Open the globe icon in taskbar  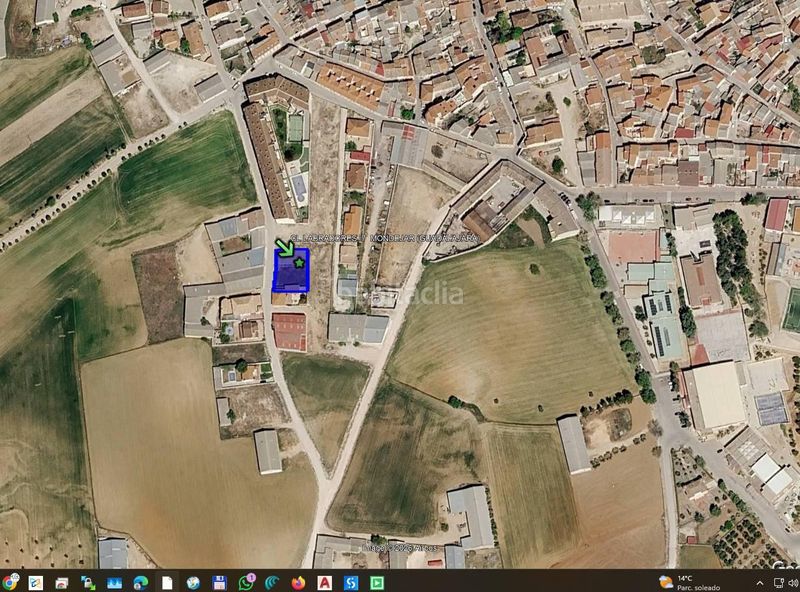[193, 582]
